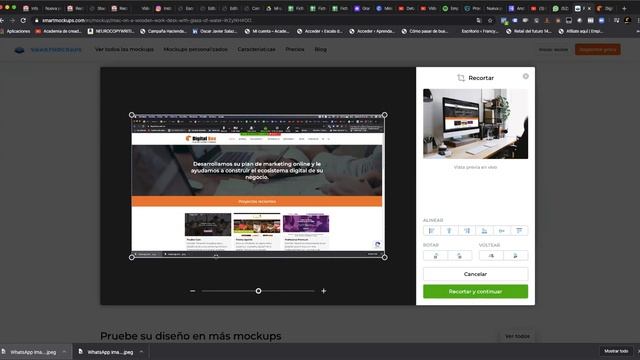Click the bottom-left crop handle
The width and height of the screenshot is (640, 360).
[x=131, y=257]
